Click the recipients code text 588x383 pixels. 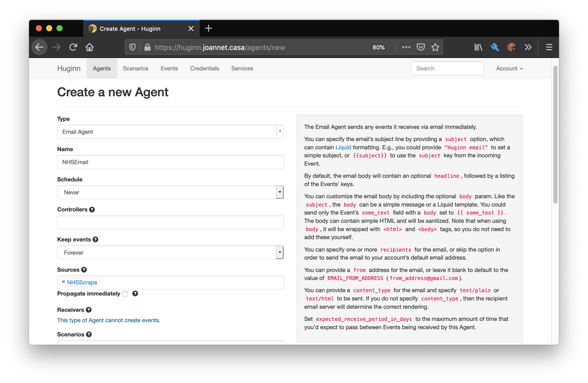[396, 250]
